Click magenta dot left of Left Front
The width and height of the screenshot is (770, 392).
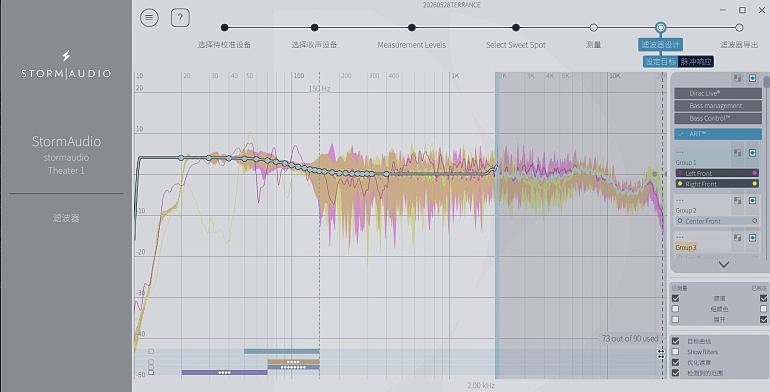click(680, 173)
